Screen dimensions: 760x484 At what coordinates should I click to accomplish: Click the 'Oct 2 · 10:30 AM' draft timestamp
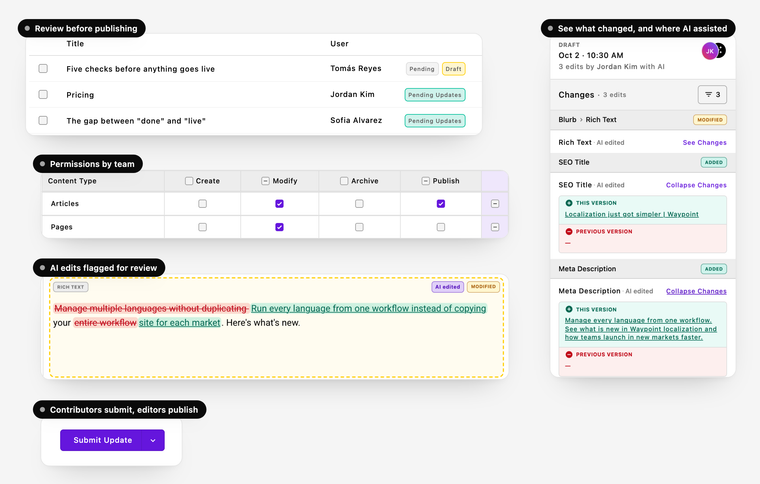pos(591,55)
